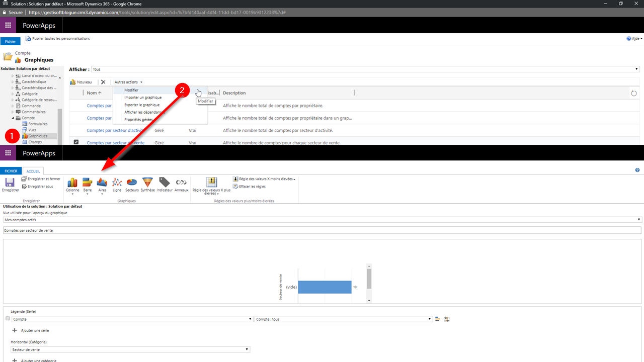Choose Enregistrer sous
The height and width of the screenshot is (362, 644).
pos(37,187)
